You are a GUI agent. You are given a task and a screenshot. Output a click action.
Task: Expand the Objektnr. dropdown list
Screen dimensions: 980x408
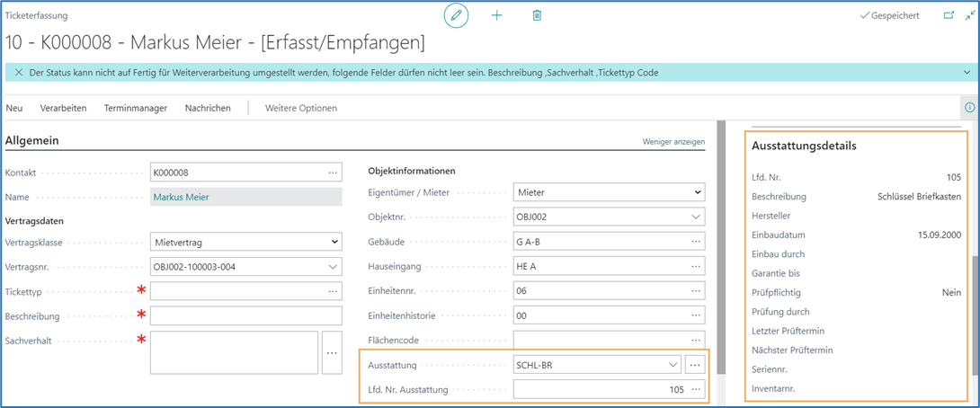(x=696, y=217)
